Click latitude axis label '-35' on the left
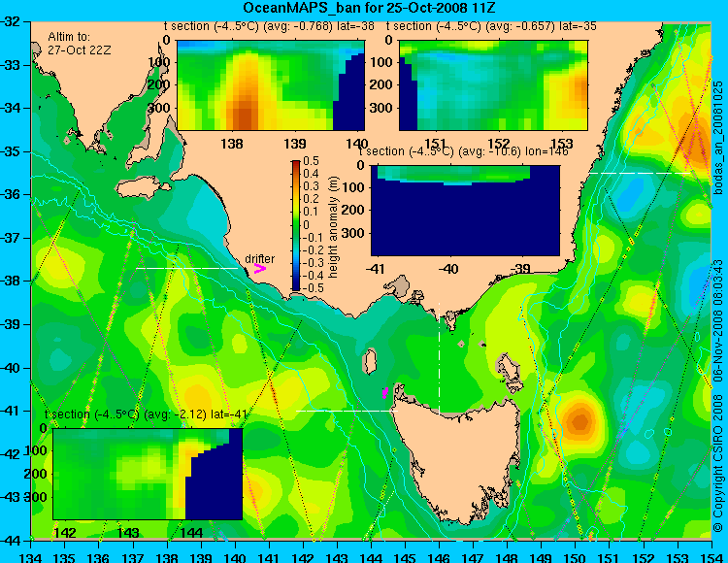Image resolution: width=728 pixels, height=563 pixels. (11, 151)
